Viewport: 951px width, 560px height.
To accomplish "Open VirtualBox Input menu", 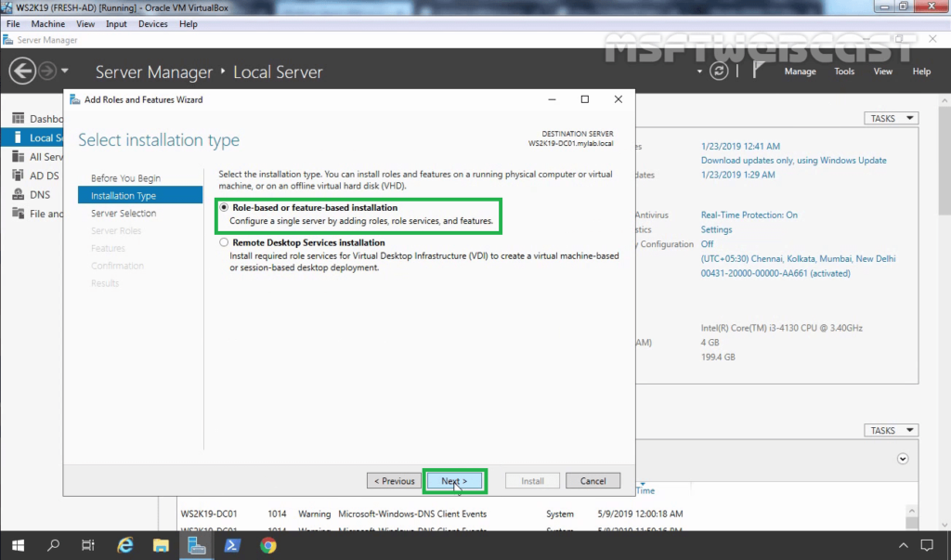I will pos(116,23).
